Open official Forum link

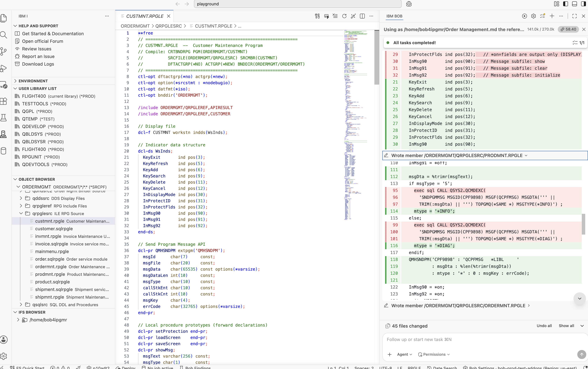[42, 41]
